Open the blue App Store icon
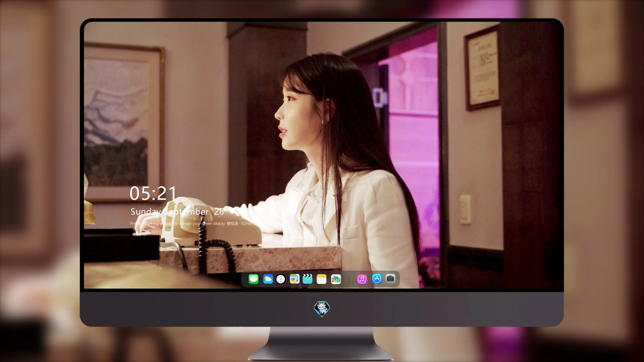 (x=377, y=279)
